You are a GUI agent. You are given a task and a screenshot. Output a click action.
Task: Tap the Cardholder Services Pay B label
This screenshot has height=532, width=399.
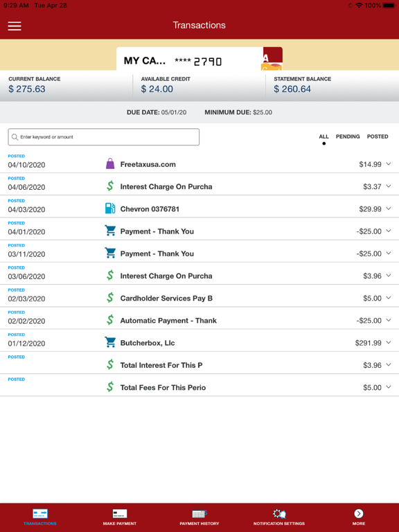click(166, 299)
